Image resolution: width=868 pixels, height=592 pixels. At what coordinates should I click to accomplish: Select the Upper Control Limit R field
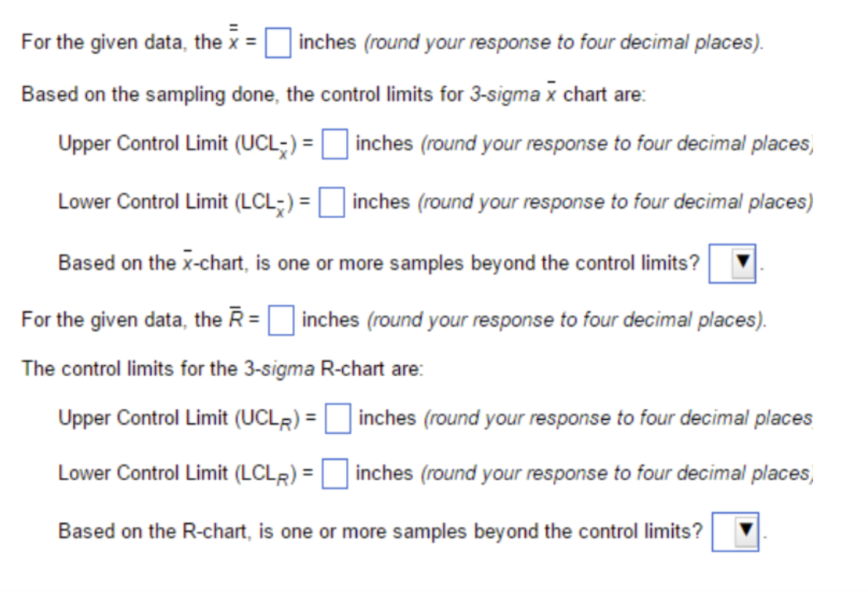click(x=337, y=419)
